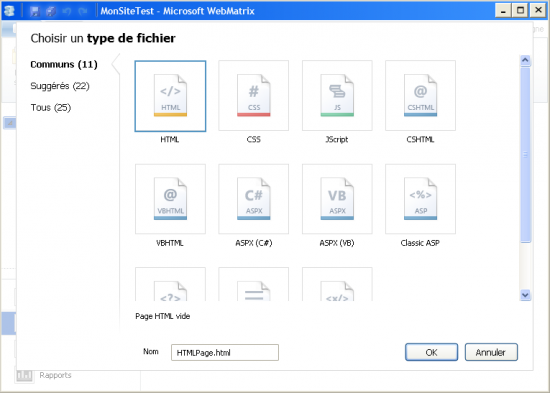The image size is (550, 393).
Task: Pick the ASPX (VB) file type
Action: pyautogui.click(x=337, y=199)
